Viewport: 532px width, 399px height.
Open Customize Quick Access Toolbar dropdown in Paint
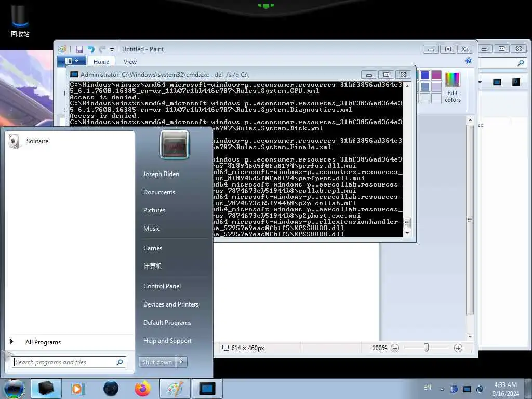(x=112, y=50)
